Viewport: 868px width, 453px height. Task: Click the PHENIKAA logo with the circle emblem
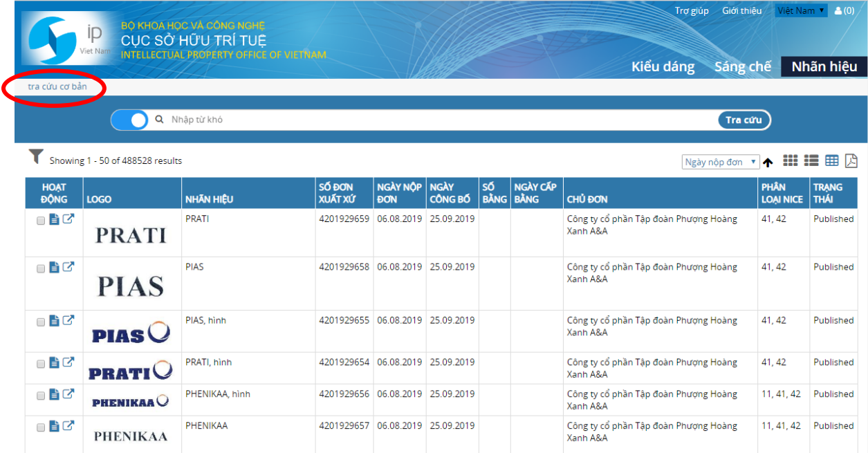coord(131,401)
